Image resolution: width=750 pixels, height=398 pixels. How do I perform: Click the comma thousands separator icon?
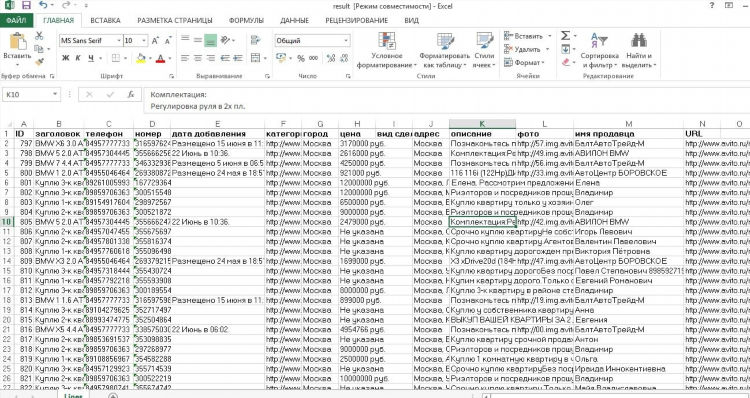(x=313, y=58)
